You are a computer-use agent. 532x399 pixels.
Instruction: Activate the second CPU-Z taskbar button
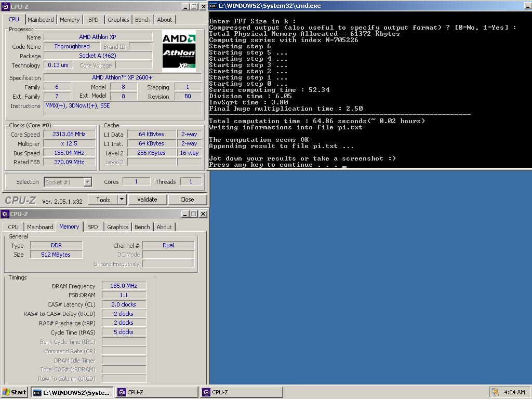pyautogui.click(x=242, y=393)
